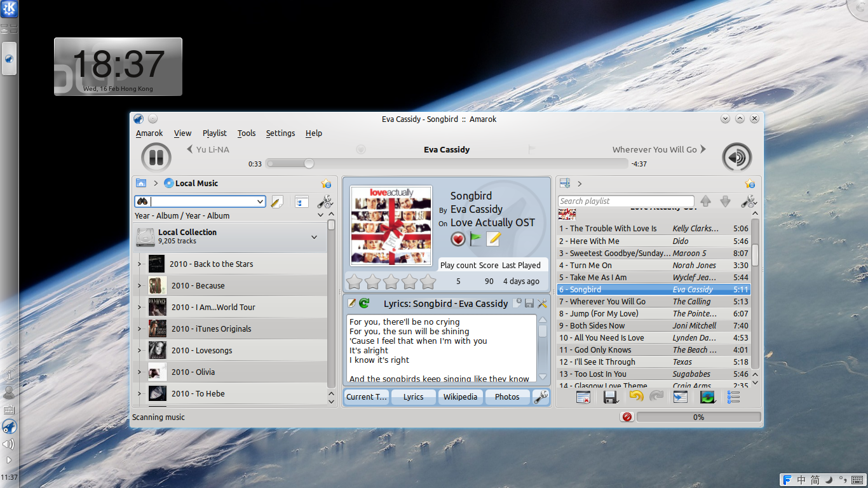Viewport: 868px width, 488px height.
Task: Switch to the Photos applet tab
Action: (x=507, y=396)
